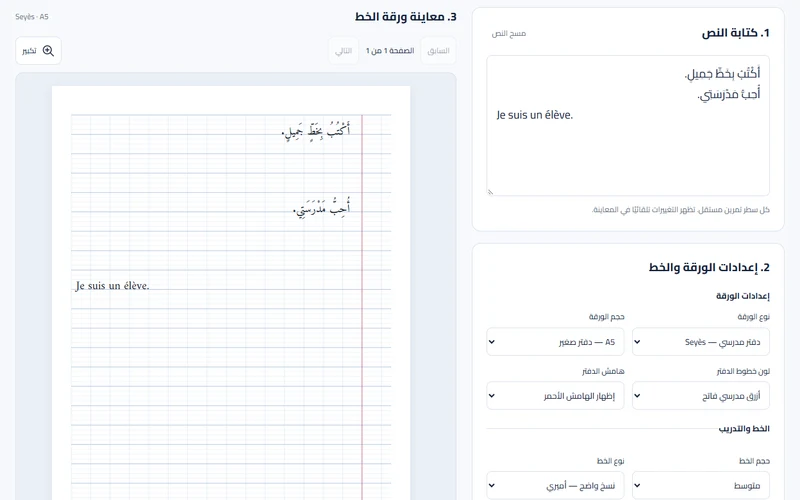
Task: Click the preview line 'Je suis un élève.'
Action: pyautogui.click(x=112, y=286)
